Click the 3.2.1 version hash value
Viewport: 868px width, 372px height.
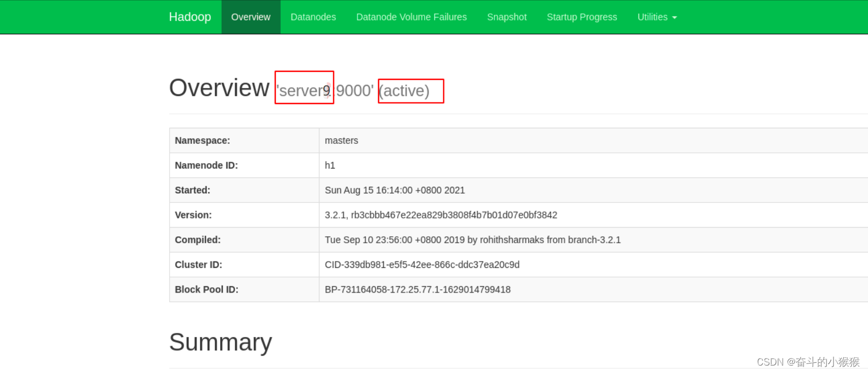pyautogui.click(x=441, y=215)
